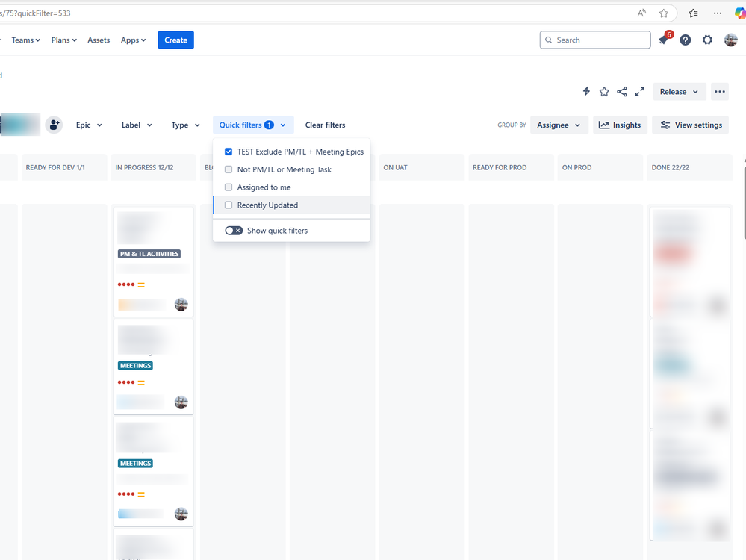Click the browser address bar URL
The image size is (746, 560).
point(35,13)
